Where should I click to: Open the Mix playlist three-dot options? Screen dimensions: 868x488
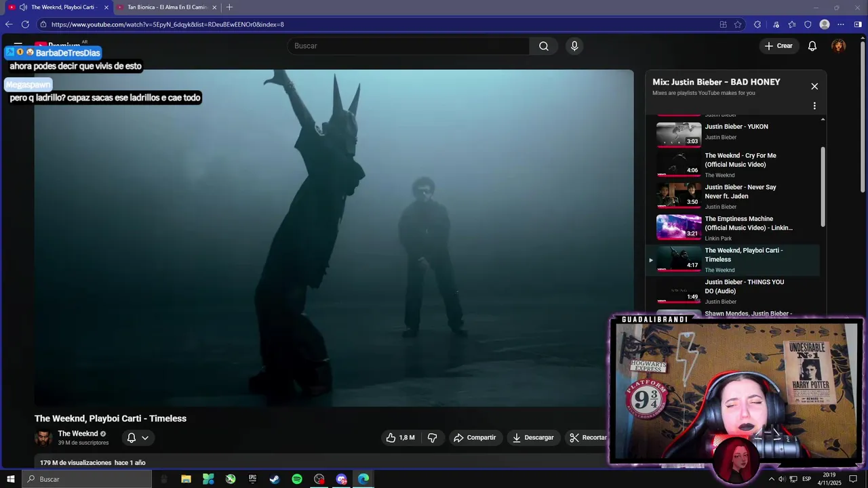[x=814, y=106]
